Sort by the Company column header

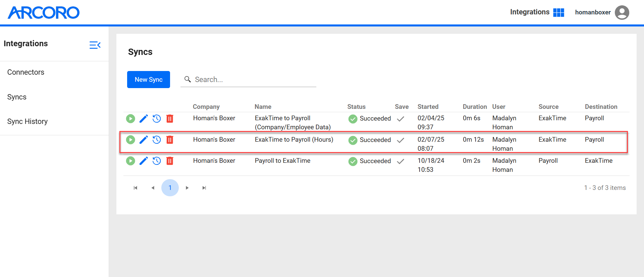click(x=206, y=107)
